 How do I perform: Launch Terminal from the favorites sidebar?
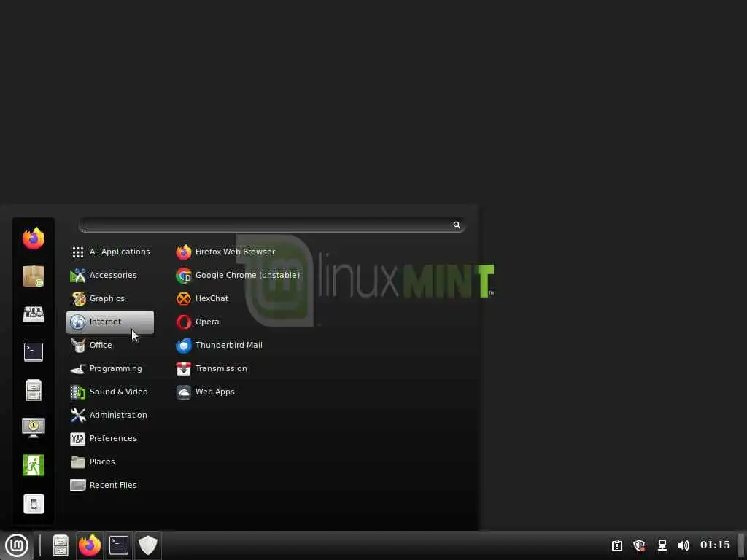34,352
